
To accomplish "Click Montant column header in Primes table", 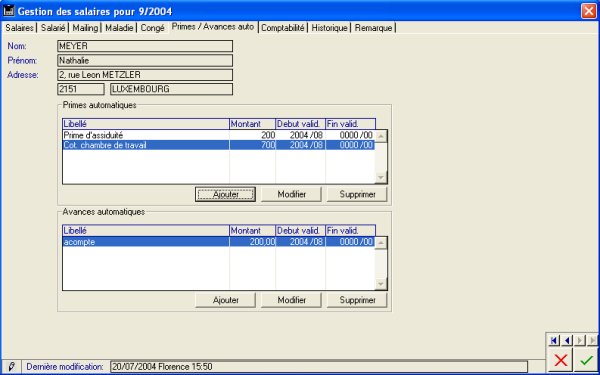I will click(x=253, y=124).
